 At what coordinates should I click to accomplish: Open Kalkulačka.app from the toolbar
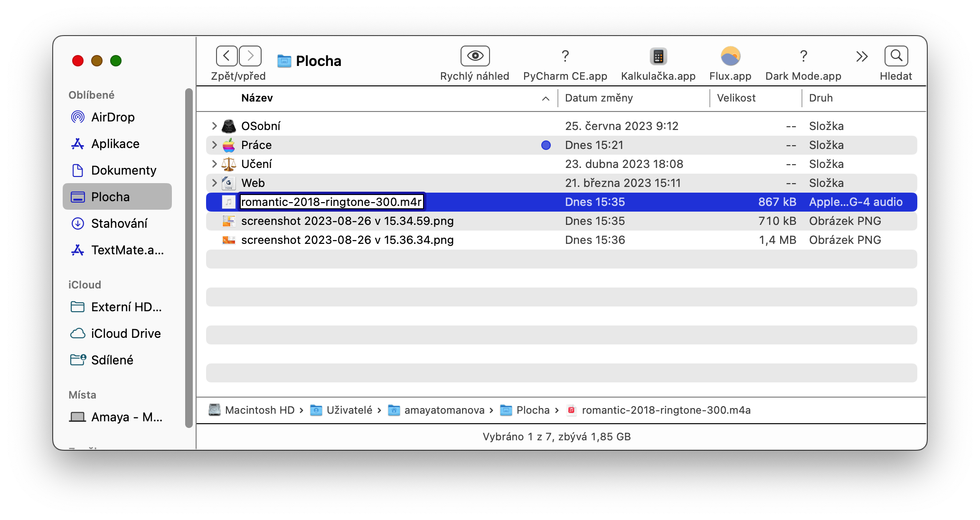(x=658, y=56)
